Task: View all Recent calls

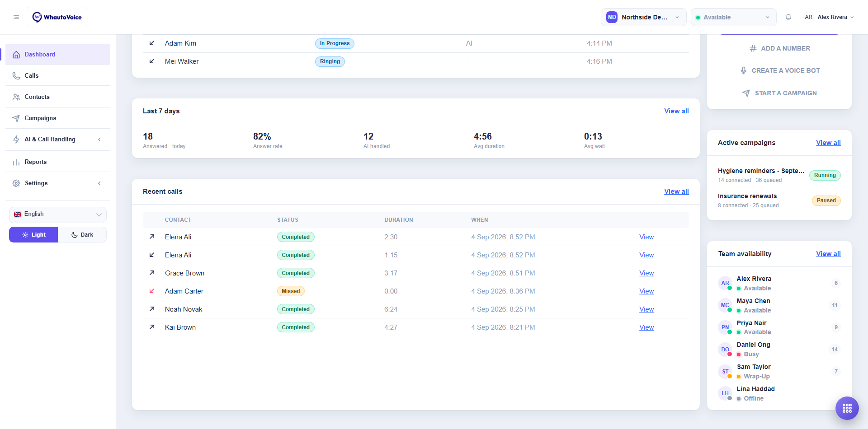Action: pos(676,191)
